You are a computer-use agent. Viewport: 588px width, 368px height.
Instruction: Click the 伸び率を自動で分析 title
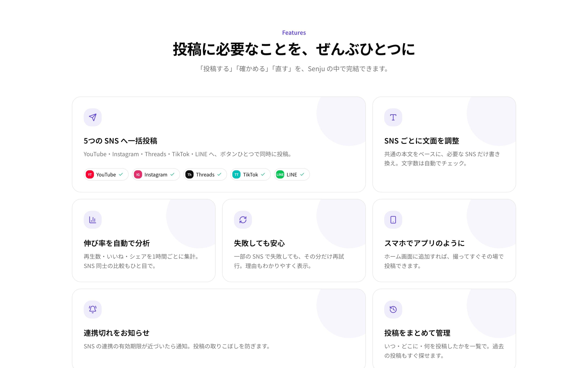click(117, 243)
